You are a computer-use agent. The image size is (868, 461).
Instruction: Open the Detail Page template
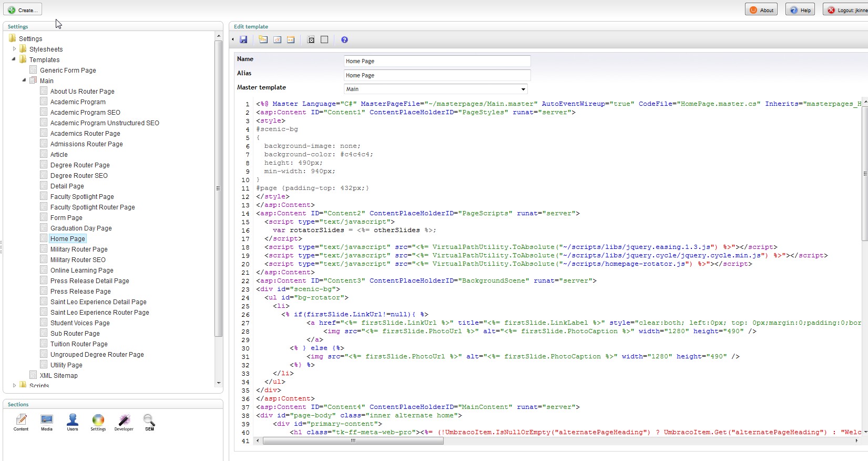tap(67, 186)
